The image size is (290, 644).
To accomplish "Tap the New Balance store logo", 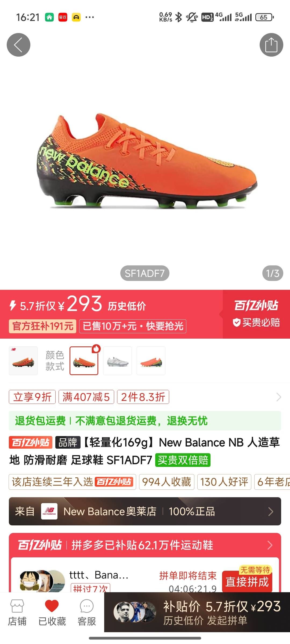I will coord(49,511).
